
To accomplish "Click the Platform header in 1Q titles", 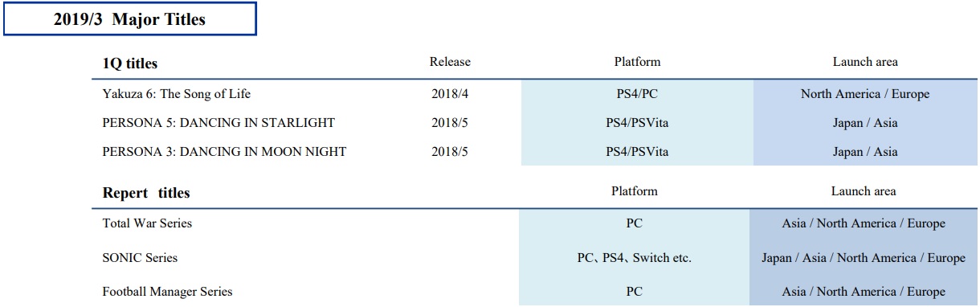I will pyautogui.click(x=637, y=62).
